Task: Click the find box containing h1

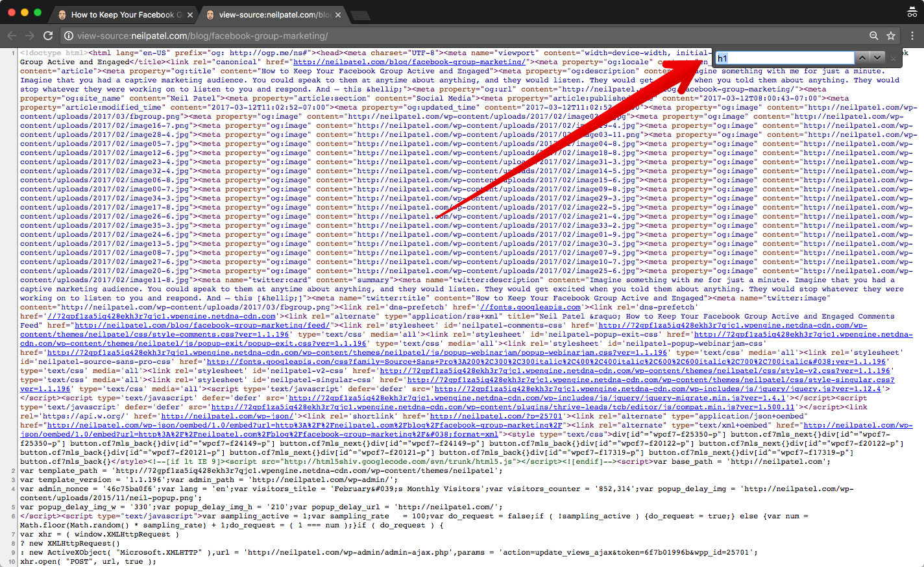Action: (784, 58)
